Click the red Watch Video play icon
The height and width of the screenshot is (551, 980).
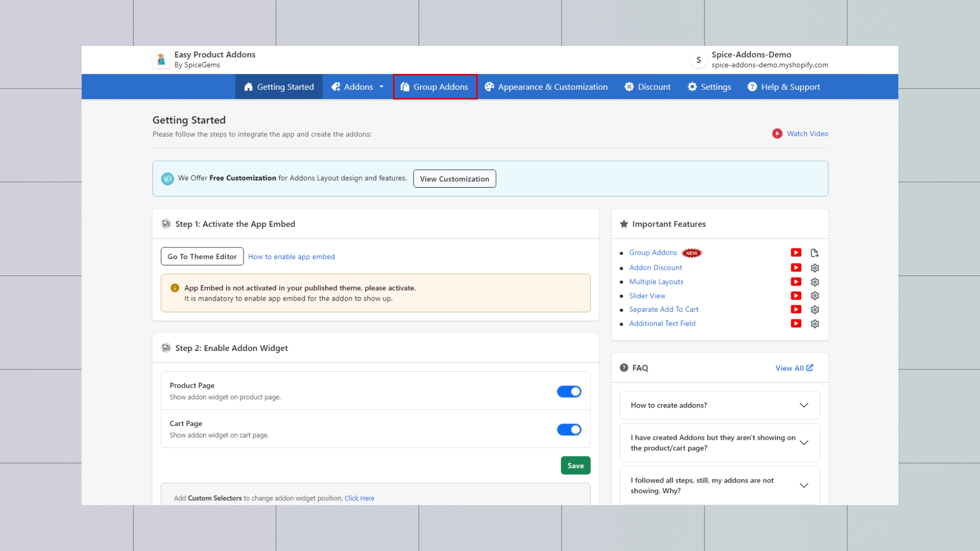click(777, 134)
